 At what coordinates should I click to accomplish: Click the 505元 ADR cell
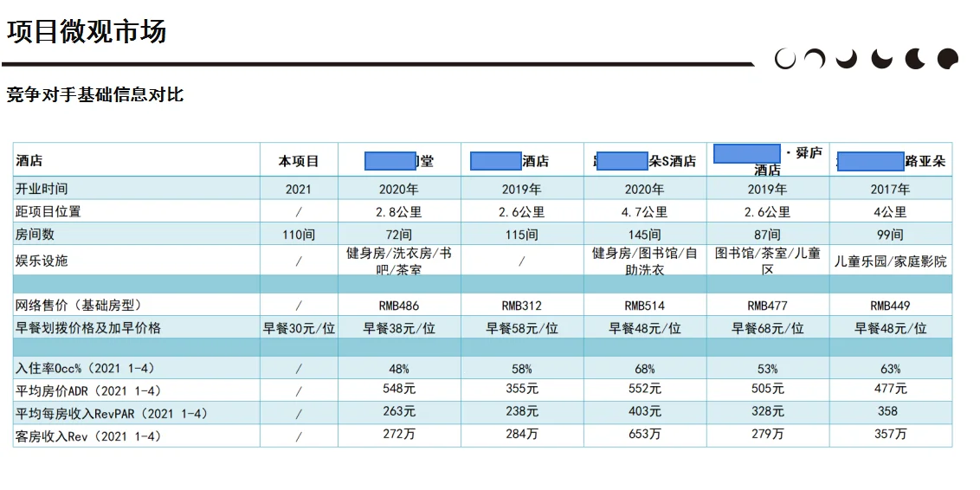767,389
